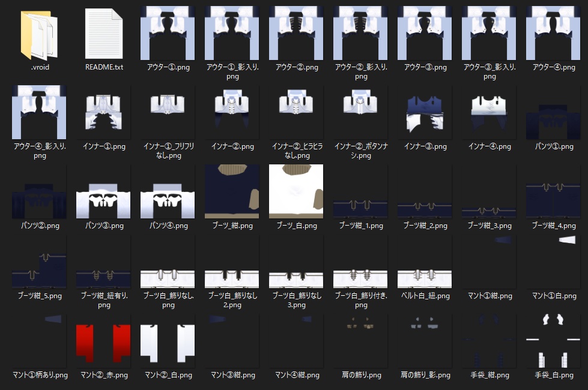Click the マント①白.png file name
Image resolution: width=588 pixels, height=390 pixels.
point(554,296)
